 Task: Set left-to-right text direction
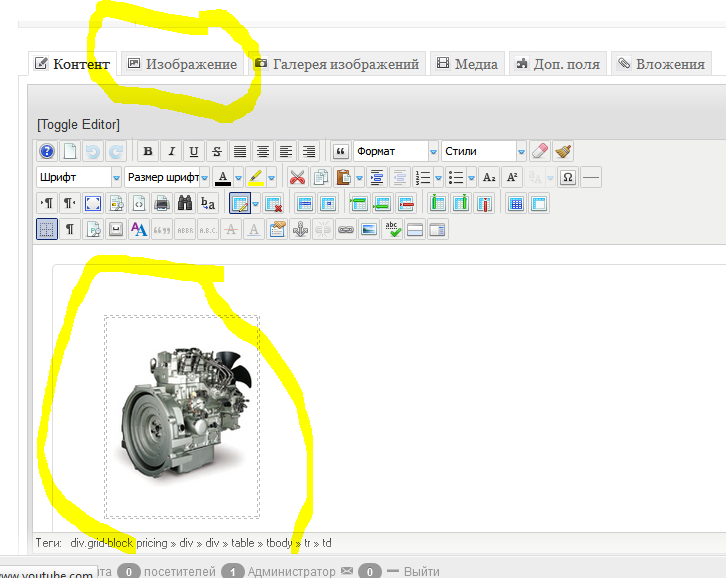pos(47,203)
